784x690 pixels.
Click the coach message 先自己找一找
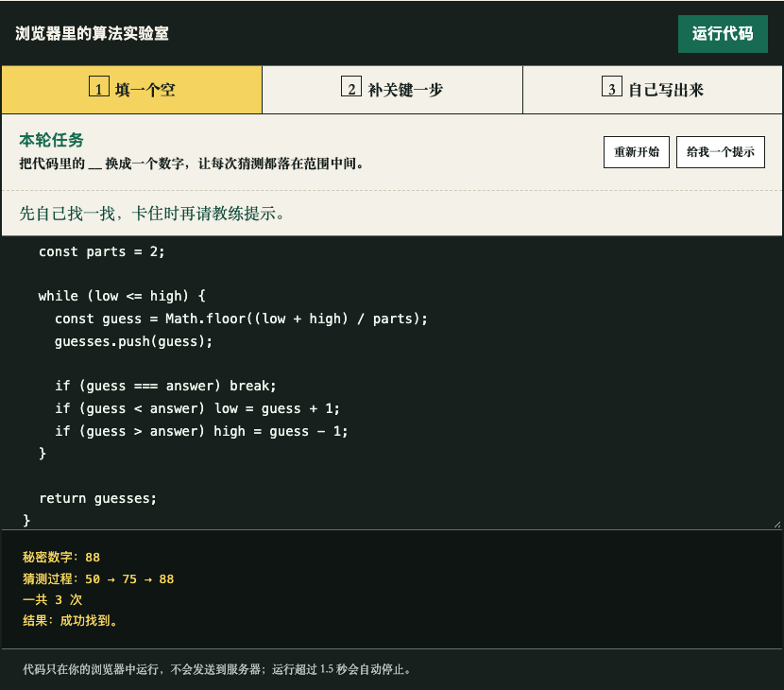[x=152, y=214]
